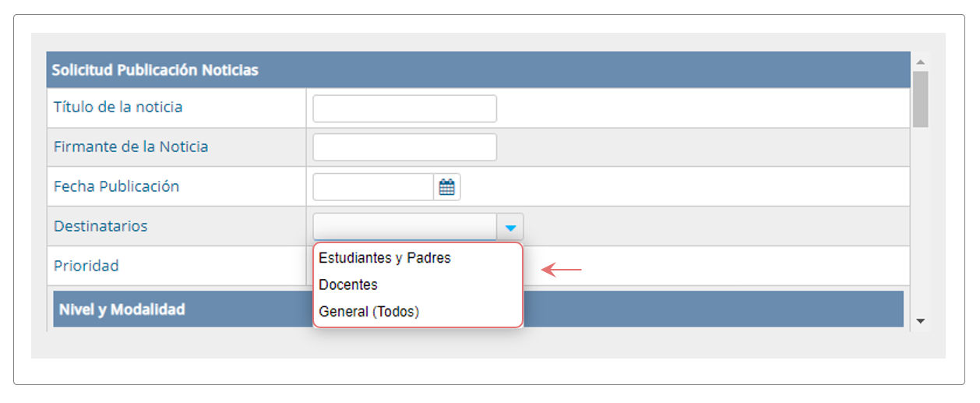Click the Prioridad label
This screenshot has height=403, width=980.
(86, 266)
